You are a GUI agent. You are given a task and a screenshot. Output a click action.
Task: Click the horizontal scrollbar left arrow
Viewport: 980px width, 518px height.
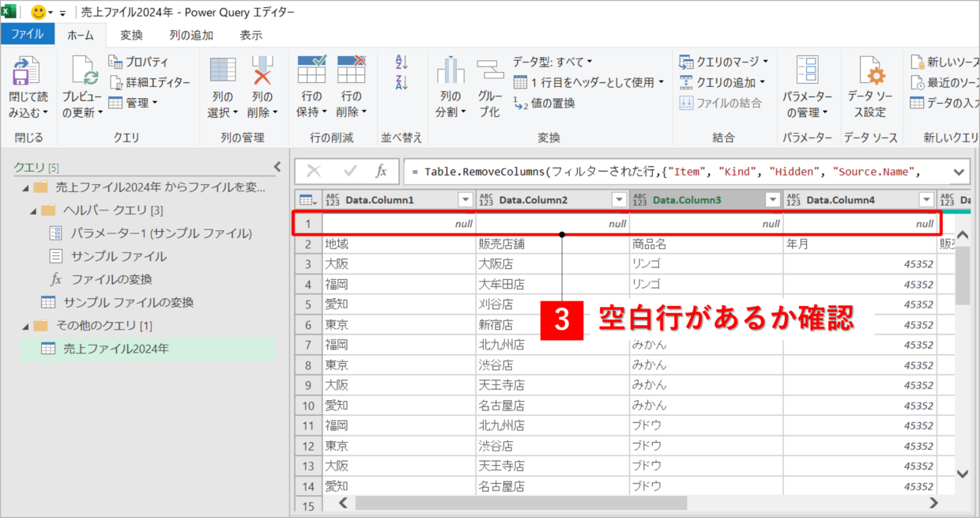[344, 503]
